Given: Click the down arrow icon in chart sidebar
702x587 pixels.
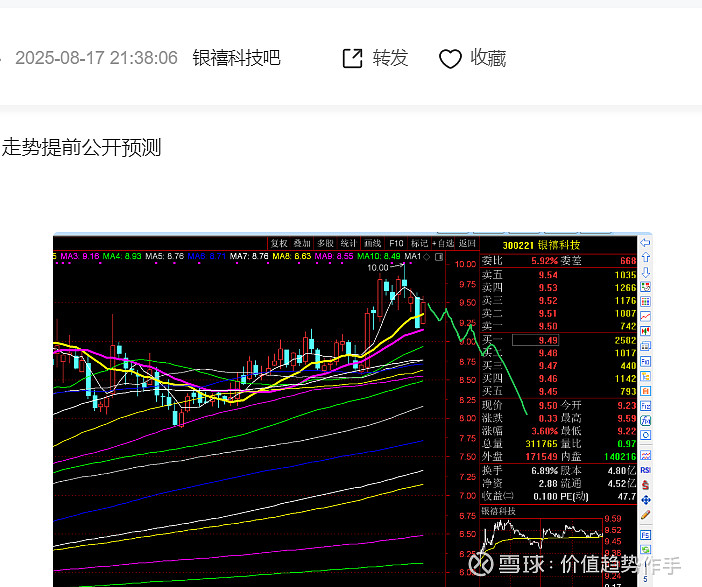Looking at the screenshot, I should coord(645,272).
